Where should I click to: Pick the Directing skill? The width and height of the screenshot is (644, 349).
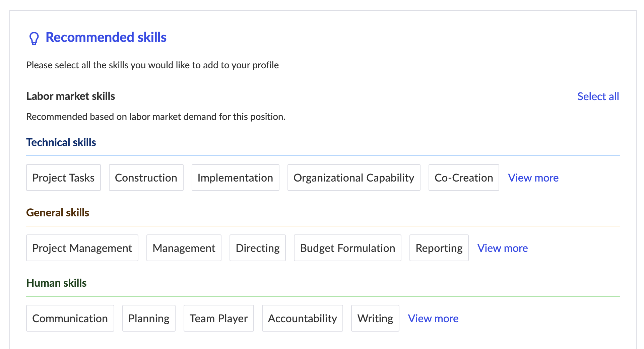(257, 248)
